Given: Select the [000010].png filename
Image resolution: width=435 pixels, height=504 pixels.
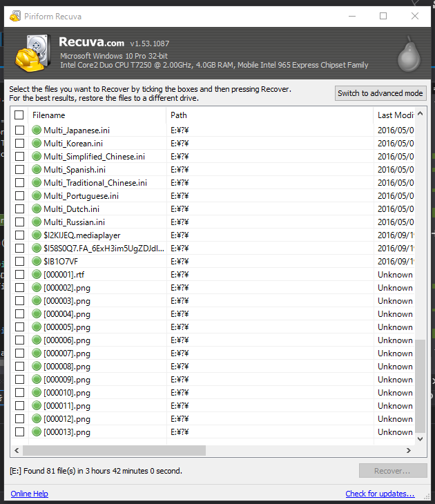Looking at the screenshot, I should (x=67, y=393).
